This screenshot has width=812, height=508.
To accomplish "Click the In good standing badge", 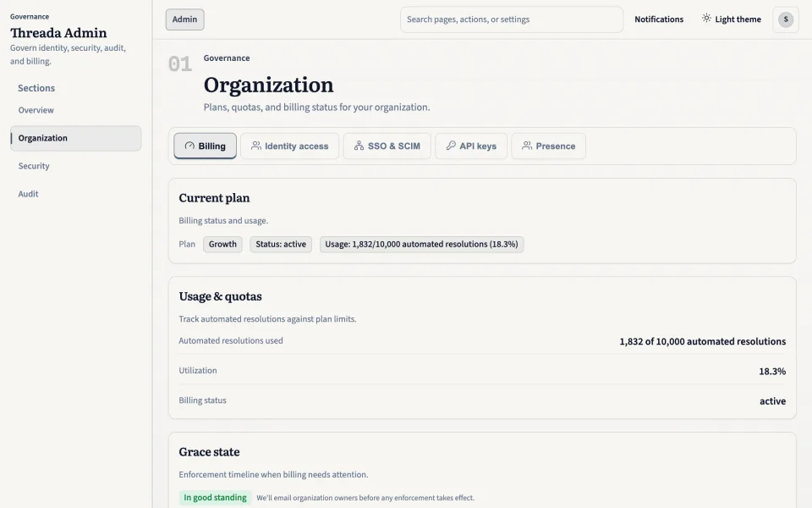I will [215, 498].
